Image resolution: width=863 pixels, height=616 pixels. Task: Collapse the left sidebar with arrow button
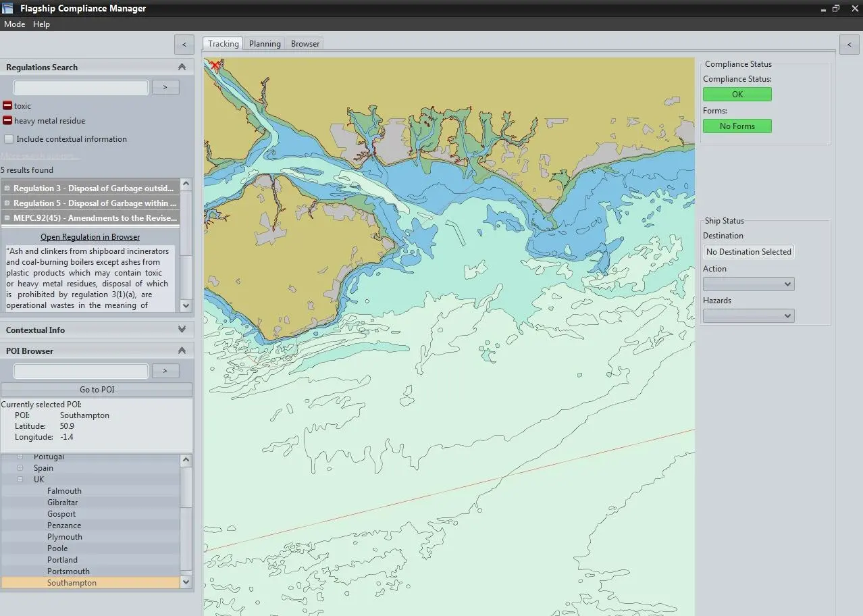click(x=184, y=45)
